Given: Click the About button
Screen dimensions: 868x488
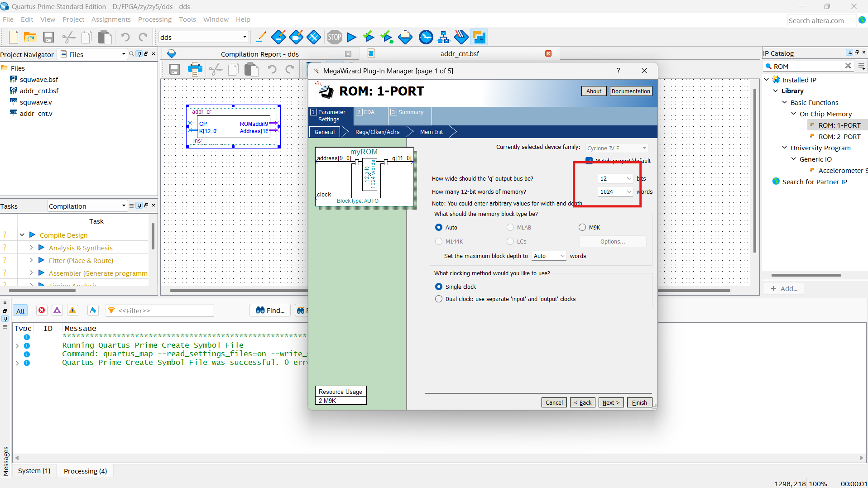Looking at the screenshot, I should tap(594, 91).
